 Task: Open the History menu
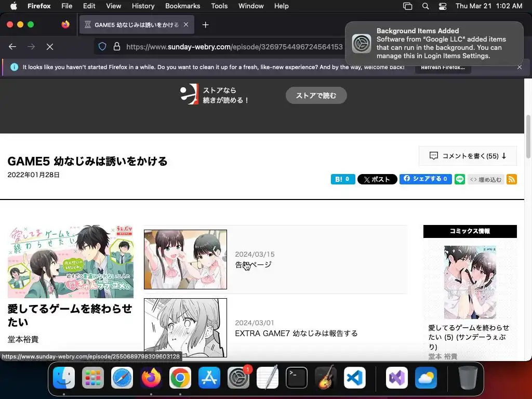coord(143,6)
